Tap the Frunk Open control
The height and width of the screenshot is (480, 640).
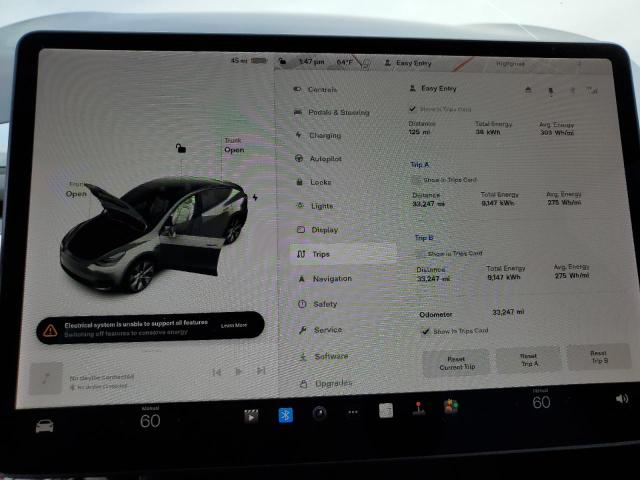point(76,190)
